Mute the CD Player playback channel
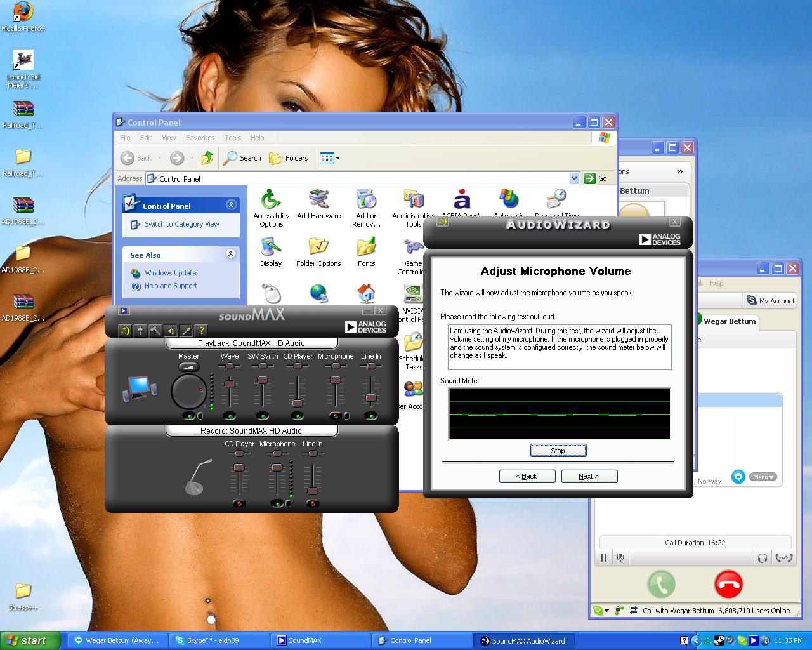The height and width of the screenshot is (650, 812). (297, 416)
